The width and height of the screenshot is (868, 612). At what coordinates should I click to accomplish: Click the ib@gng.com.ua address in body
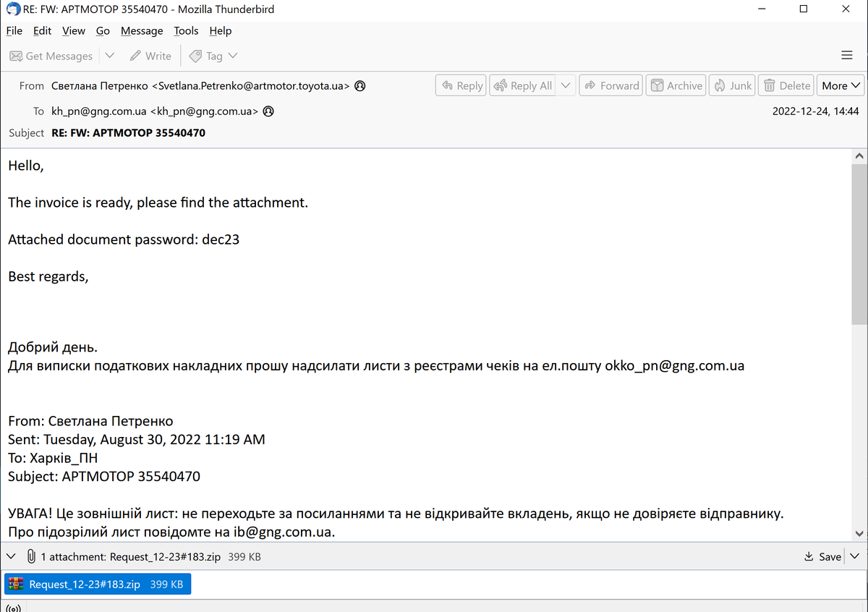point(283,532)
